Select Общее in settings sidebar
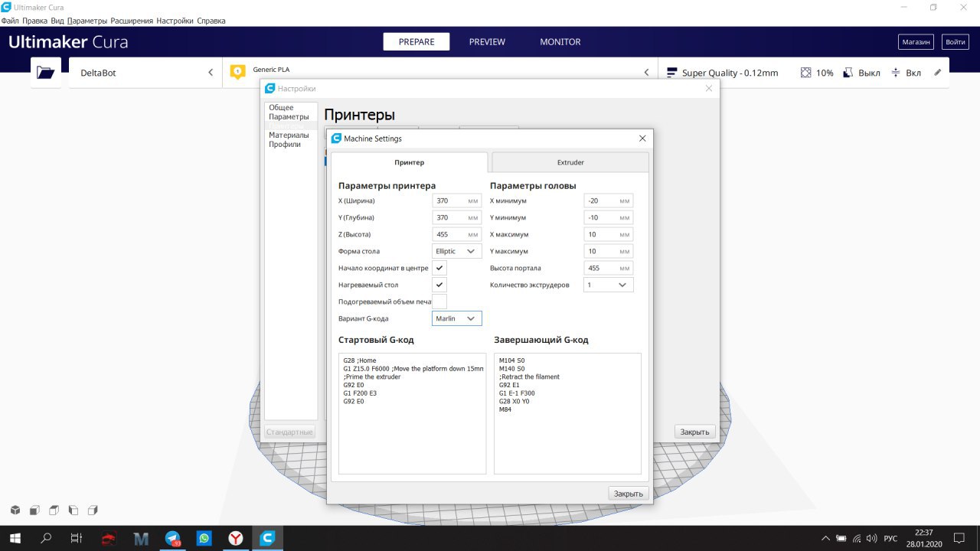Viewport: 980px width, 551px height. [281, 107]
